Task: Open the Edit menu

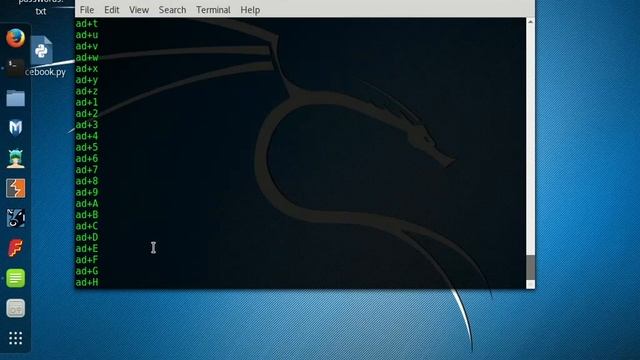Action: click(111, 10)
